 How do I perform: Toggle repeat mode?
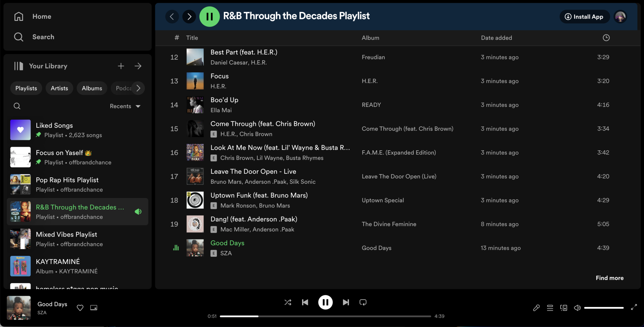pyautogui.click(x=363, y=302)
